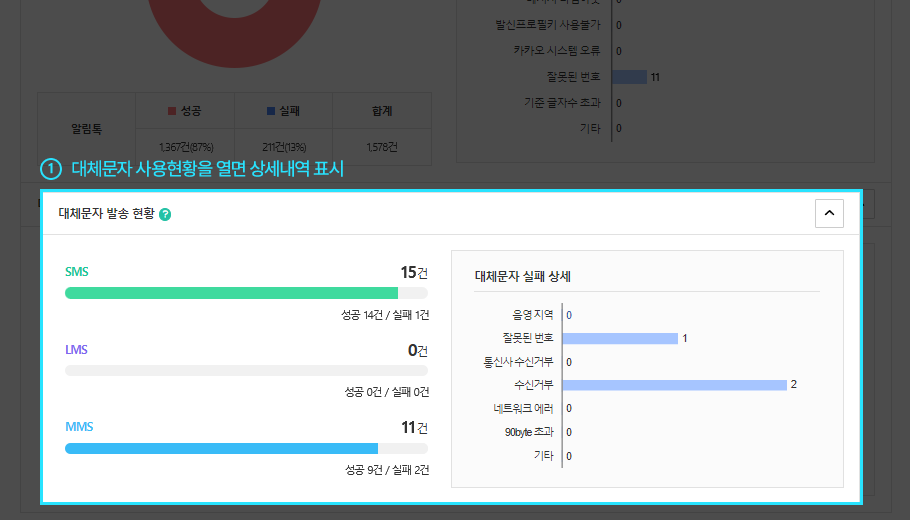
Task: Click the help icon beside 대체문자 발송 현황
Action: [x=165, y=214]
